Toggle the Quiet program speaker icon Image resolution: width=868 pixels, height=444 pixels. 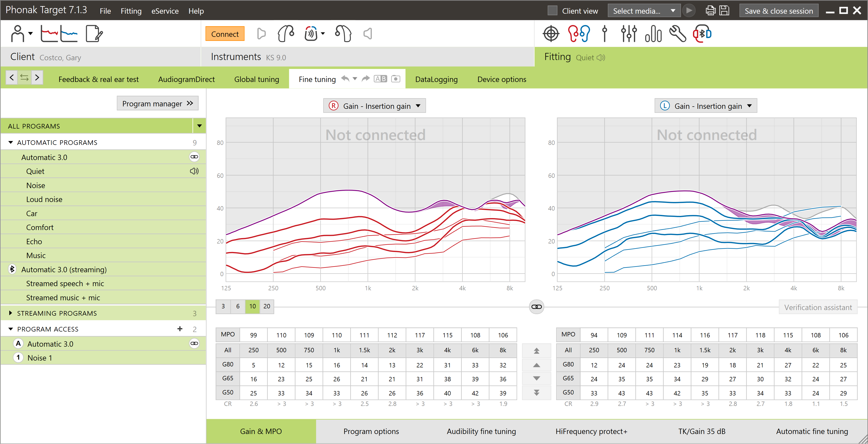(x=194, y=171)
